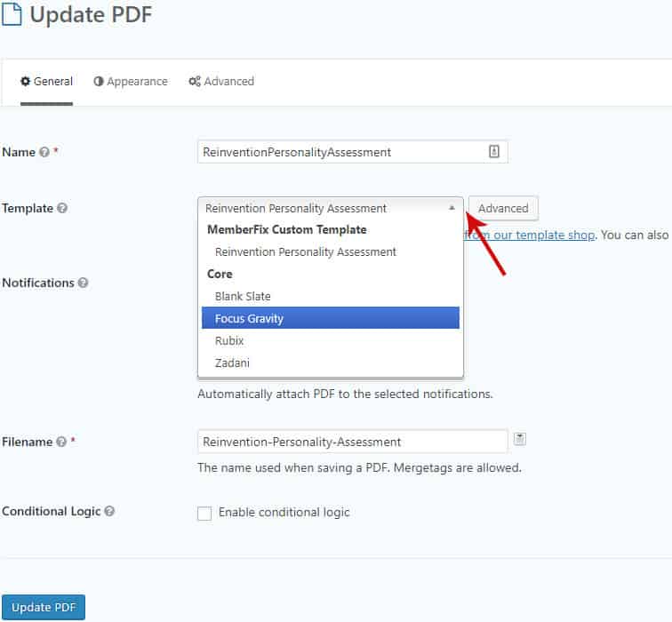Click help icon beside Template label

[x=62, y=209]
